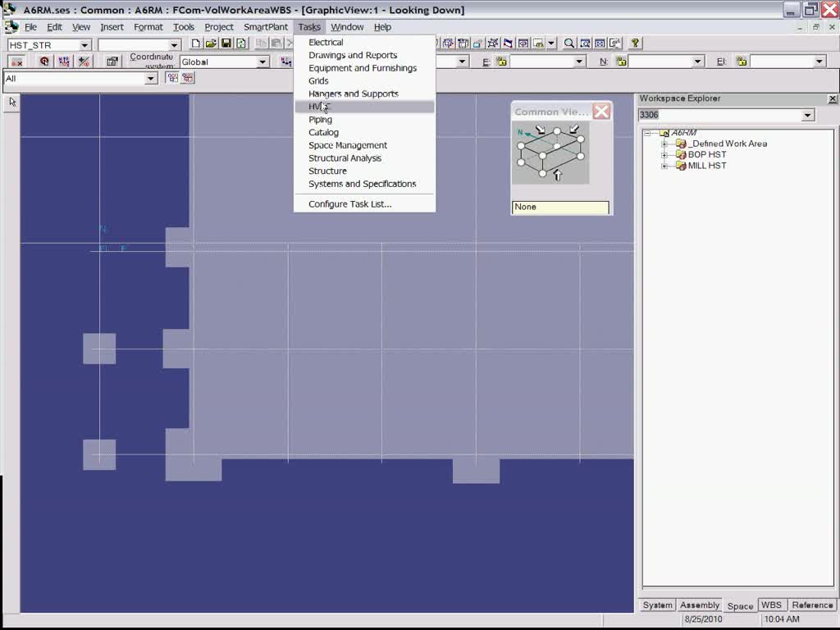The image size is (840, 630).
Task: Open the All locate filter dropdown
Action: click(x=151, y=79)
